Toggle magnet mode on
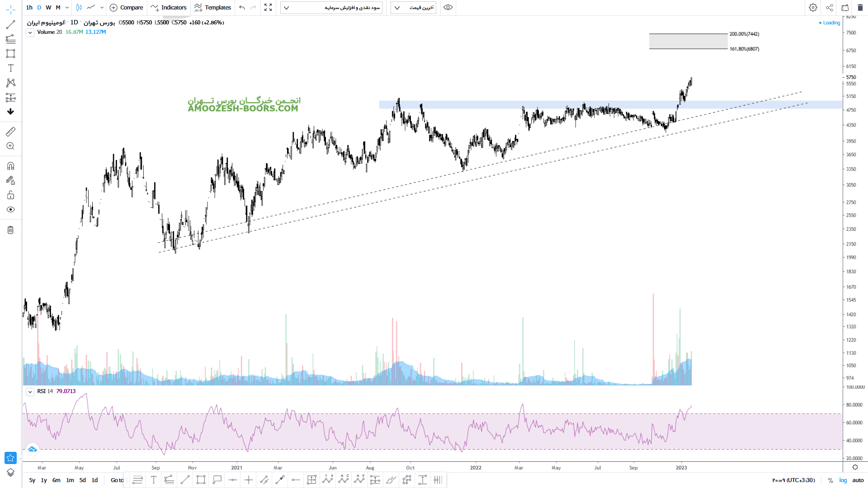 [x=10, y=166]
